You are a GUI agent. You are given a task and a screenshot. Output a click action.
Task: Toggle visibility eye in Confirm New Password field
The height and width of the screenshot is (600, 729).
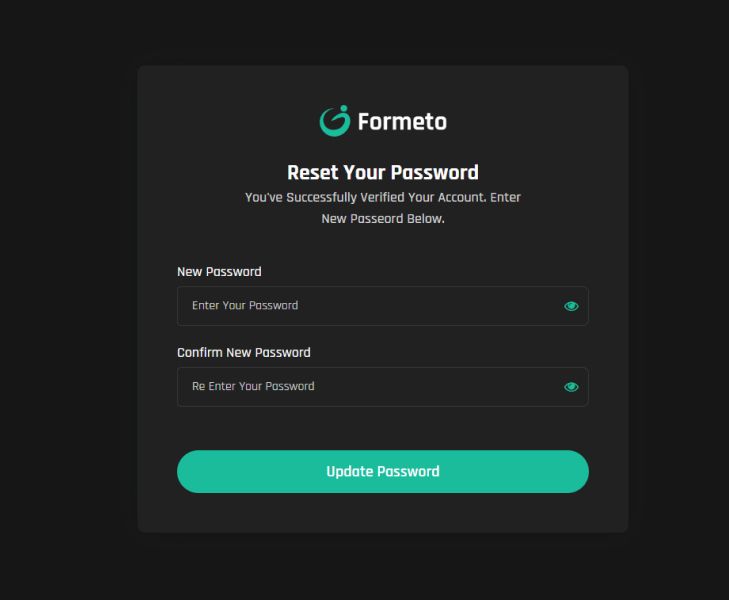point(571,387)
